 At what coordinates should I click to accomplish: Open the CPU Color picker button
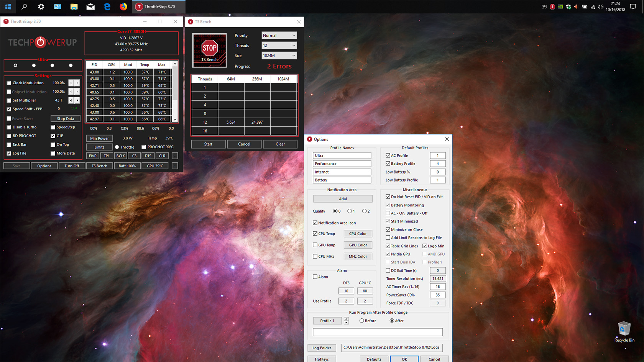(x=358, y=234)
